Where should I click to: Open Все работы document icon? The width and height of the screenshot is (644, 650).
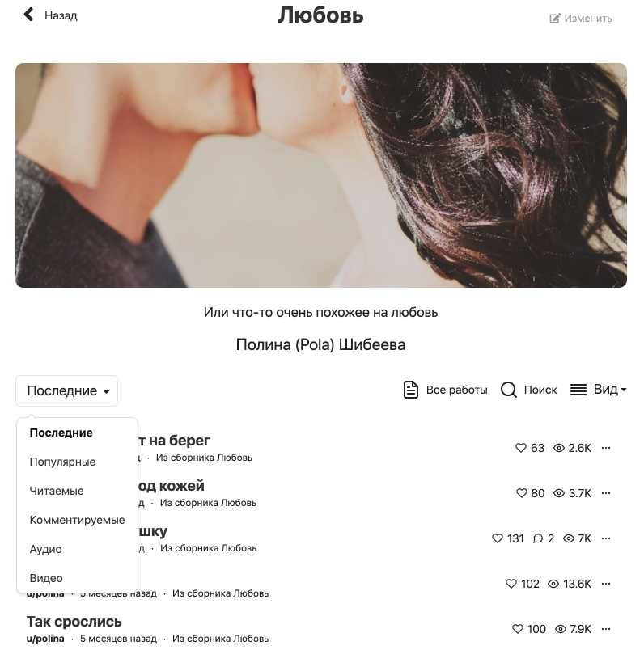tap(411, 389)
